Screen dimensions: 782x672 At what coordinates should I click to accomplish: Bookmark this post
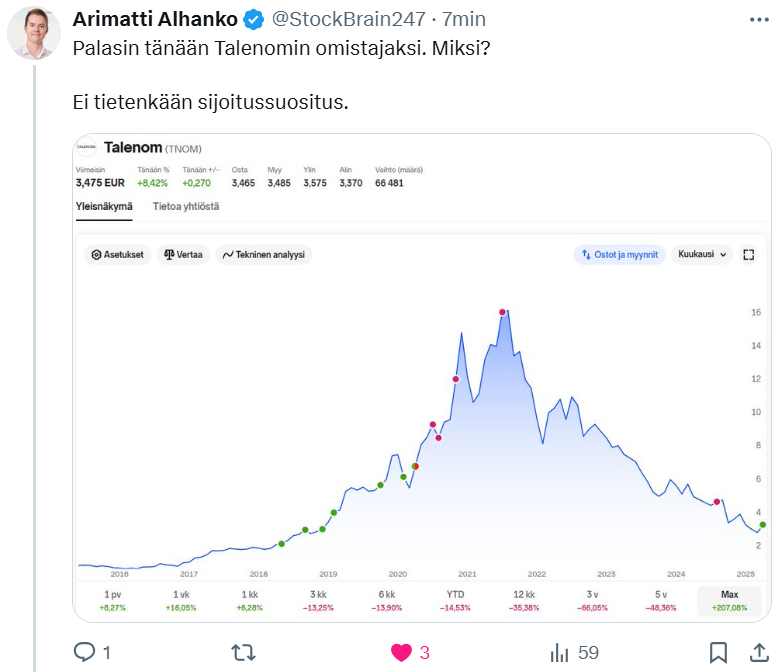718,653
